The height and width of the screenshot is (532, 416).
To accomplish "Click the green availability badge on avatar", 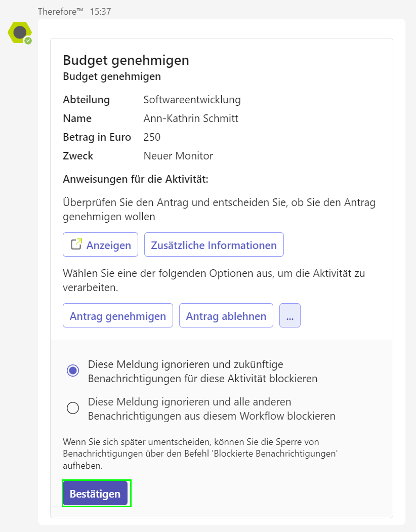I will click(x=28, y=40).
